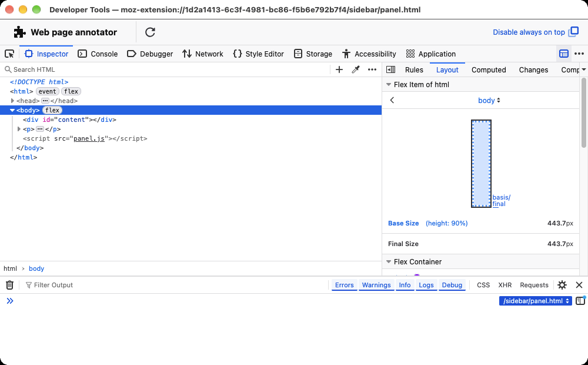Image resolution: width=588 pixels, height=365 pixels.
Task: Click the flex item outline diagram
Action: click(481, 164)
